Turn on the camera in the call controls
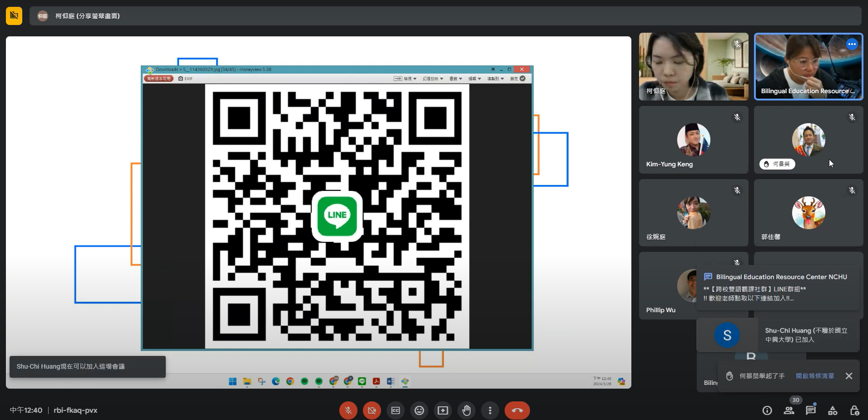This screenshot has width=868, height=420. [x=372, y=410]
